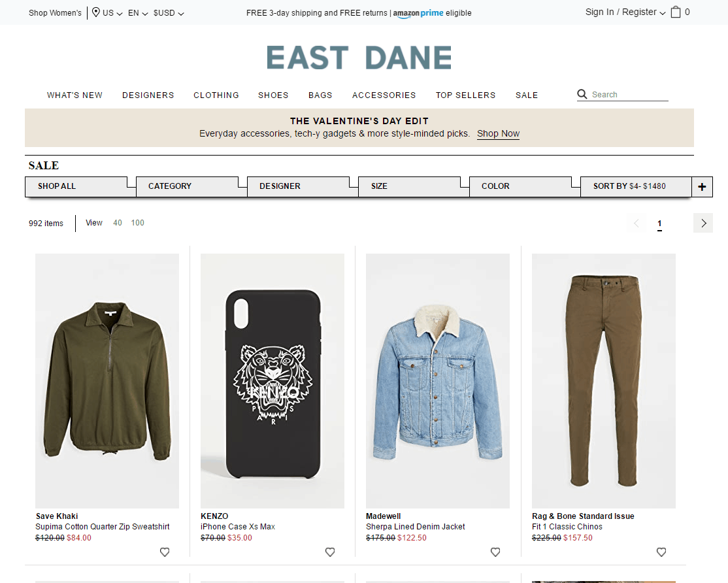Click Fit 1 Classic Chinos title
The width and height of the screenshot is (728, 583).
[567, 527]
